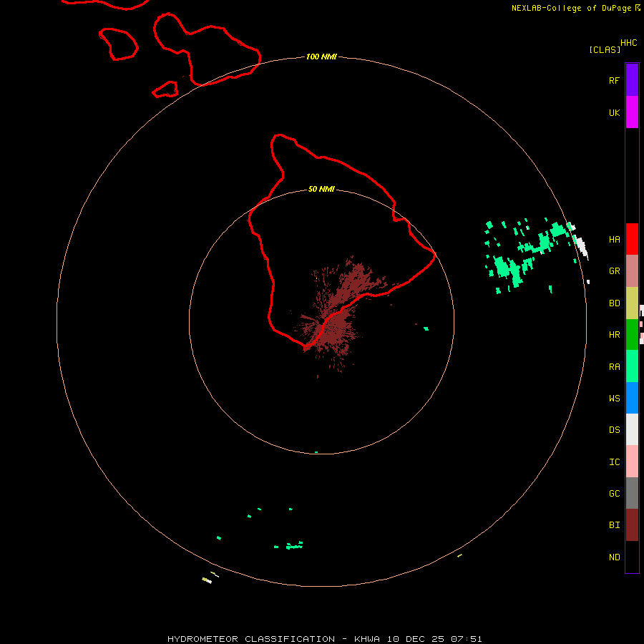Click the HR legend label
Image resolution: width=644 pixels, height=644 pixels.
(x=614, y=335)
